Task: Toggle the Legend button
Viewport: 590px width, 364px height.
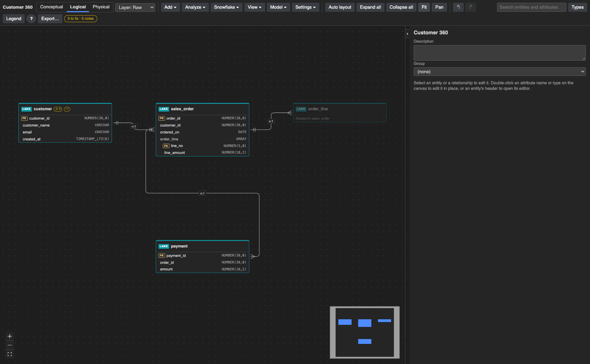Action: [14, 19]
